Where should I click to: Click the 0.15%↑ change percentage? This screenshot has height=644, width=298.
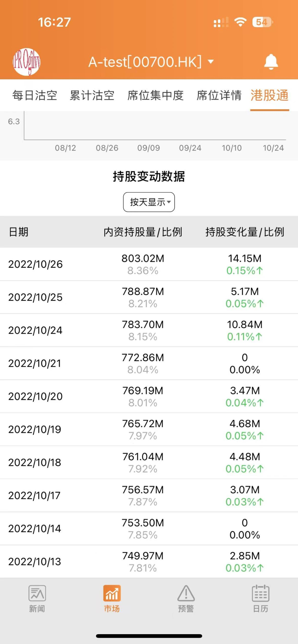245,270
